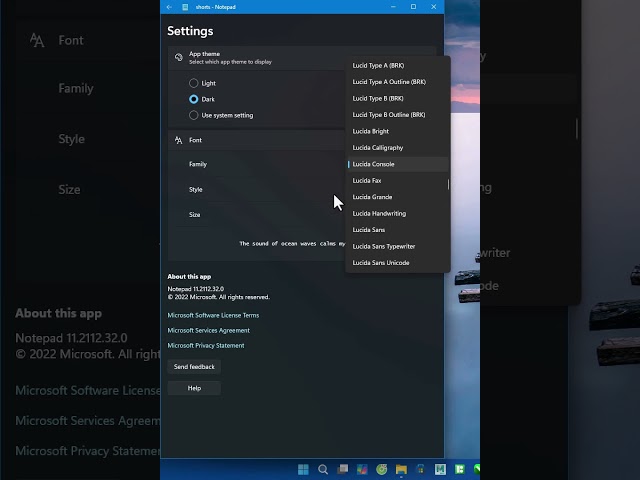
Task: Open taskbar Search
Action: tap(323, 469)
